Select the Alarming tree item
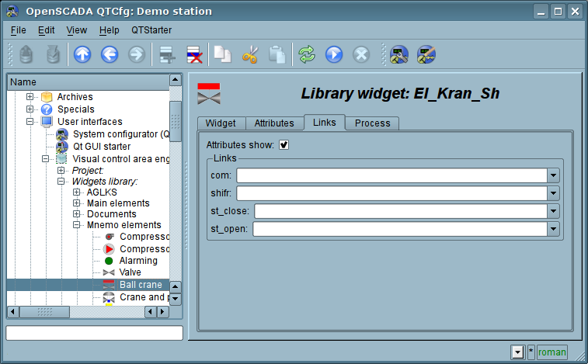Screen dimensions: 588x364 138,261
